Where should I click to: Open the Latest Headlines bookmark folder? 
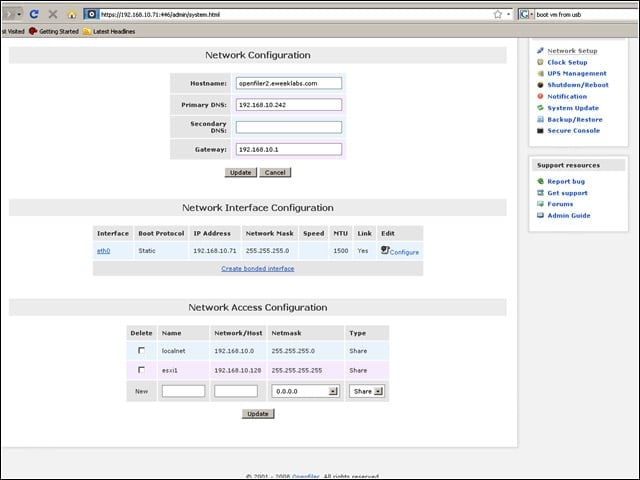[109, 31]
